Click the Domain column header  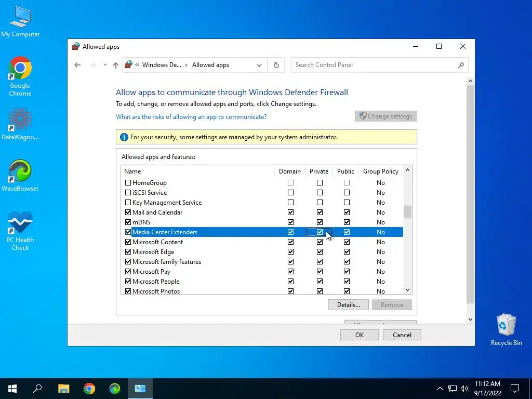coord(289,171)
